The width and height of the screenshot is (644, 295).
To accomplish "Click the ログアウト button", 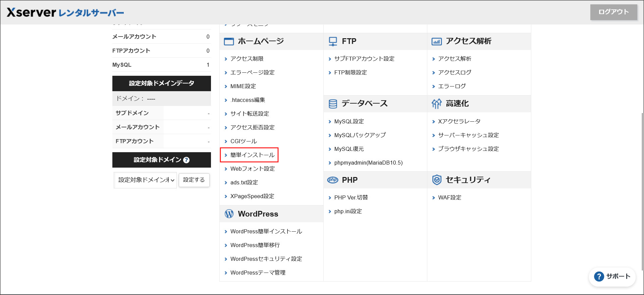I will [x=613, y=12].
